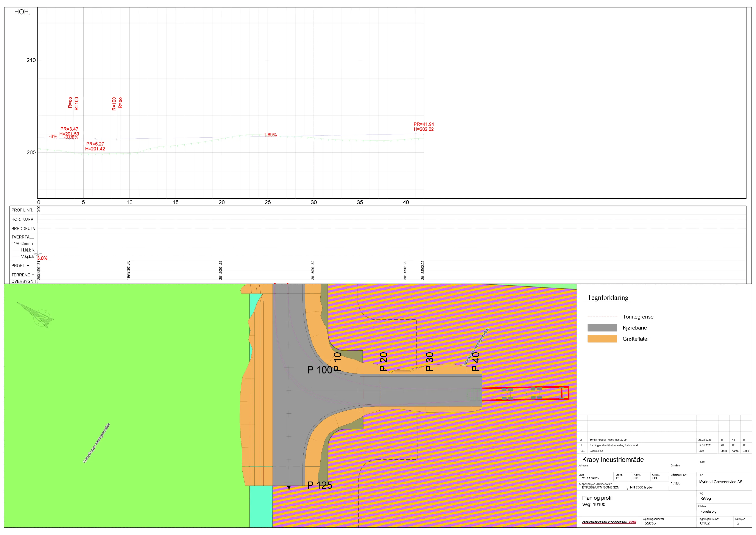Click the "Grøfteflater" legend label
The height and width of the screenshot is (535, 756).
pyautogui.click(x=636, y=339)
